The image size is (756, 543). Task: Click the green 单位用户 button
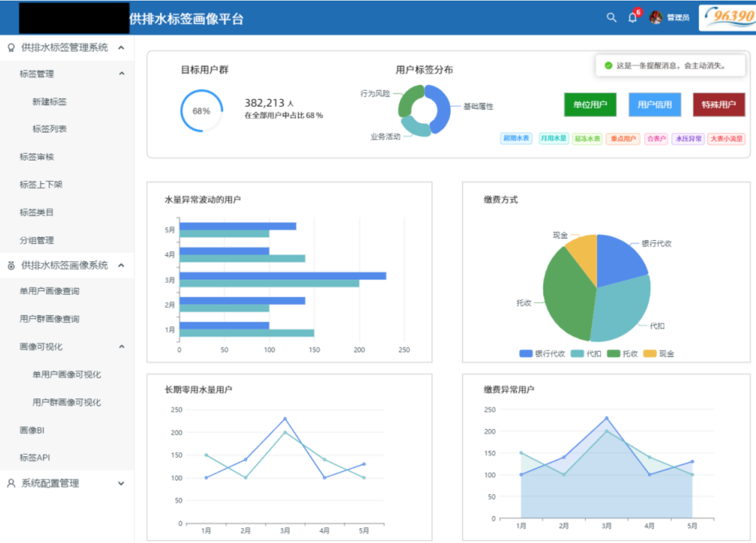click(x=590, y=105)
